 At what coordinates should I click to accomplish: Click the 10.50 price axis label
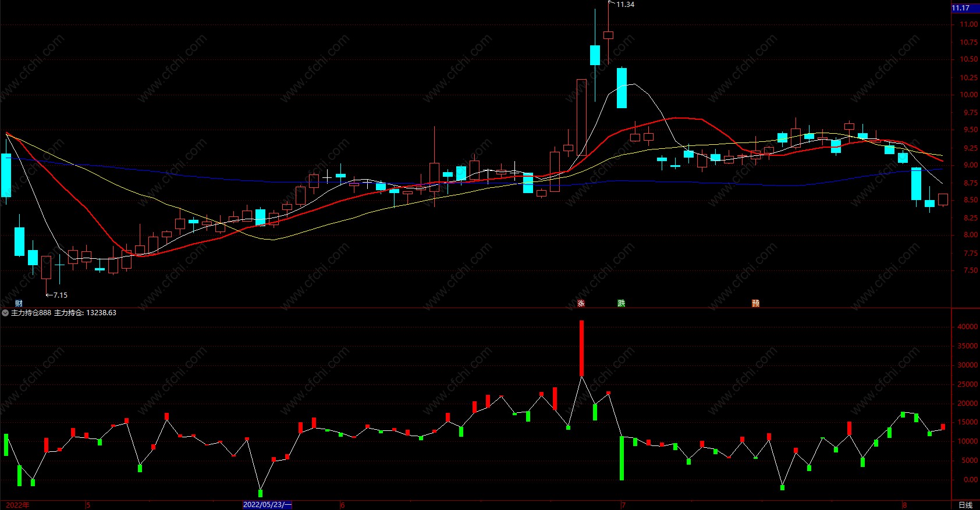point(969,59)
